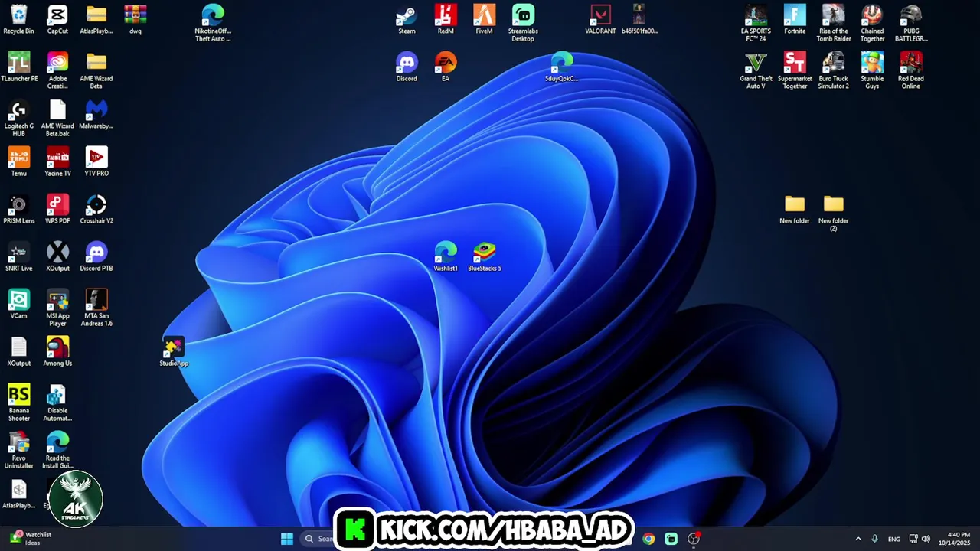Launch Crosshair V2
The height and width of the screenshot is (551, 980).
tap(96, 210)
